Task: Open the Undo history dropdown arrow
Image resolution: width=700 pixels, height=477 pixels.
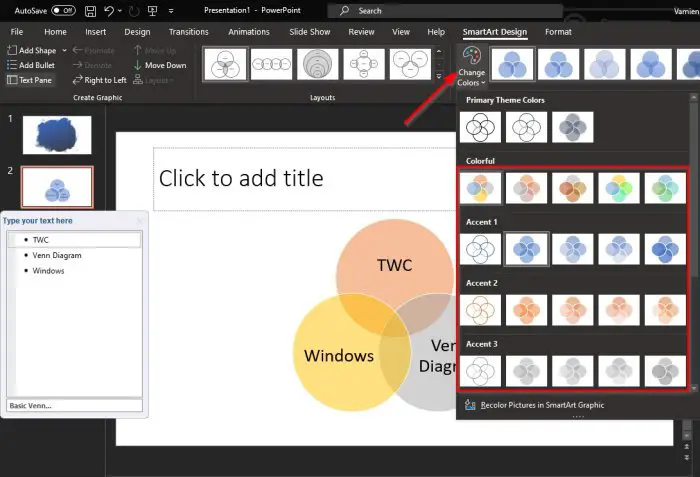Action: pyautogui.click(x=120, y=11)
